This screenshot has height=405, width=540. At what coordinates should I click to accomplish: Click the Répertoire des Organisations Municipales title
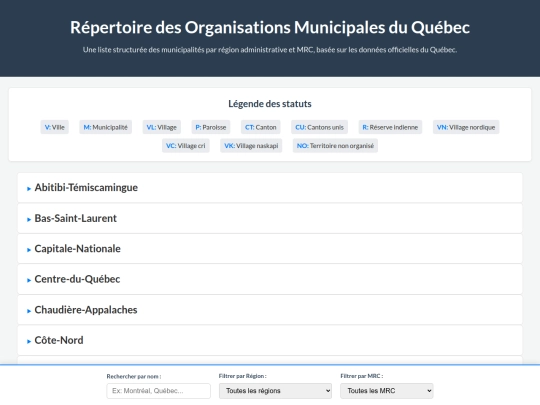click(x=270, y=27)
